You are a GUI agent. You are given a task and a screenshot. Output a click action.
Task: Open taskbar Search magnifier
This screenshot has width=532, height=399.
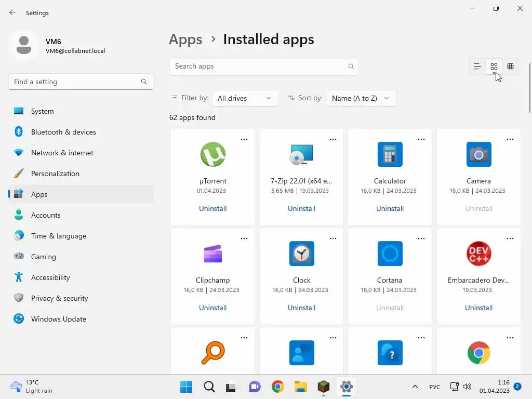coord(209,387)
